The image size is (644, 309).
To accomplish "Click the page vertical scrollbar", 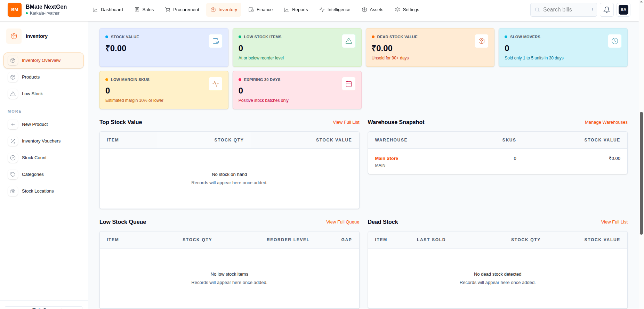I will [641, 173].
